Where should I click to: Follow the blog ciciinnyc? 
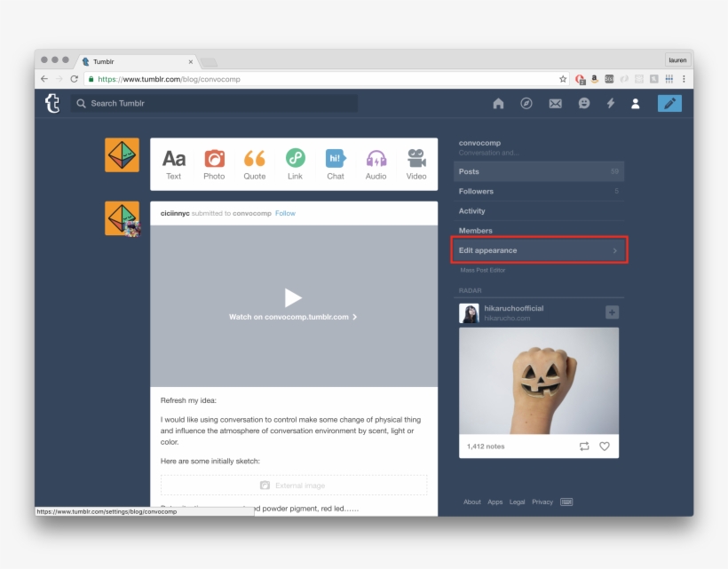tap(285, 213)
